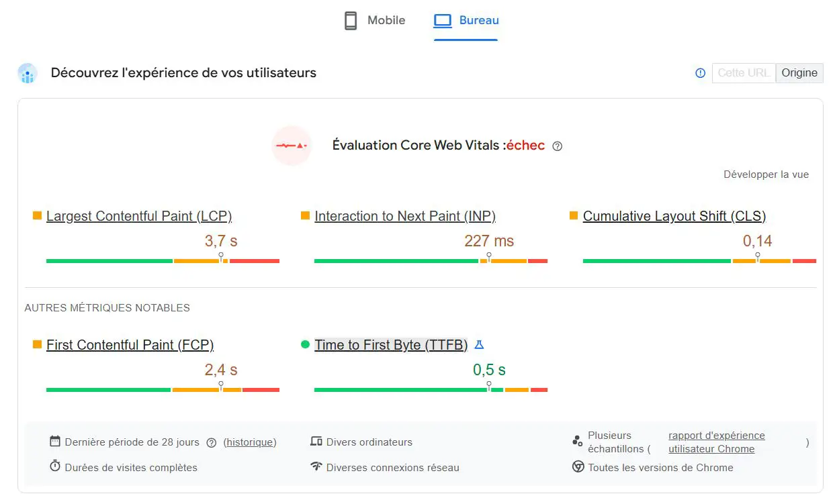The width and height of the screenshot is (835, 504).
Task: Open the Time to First Byte (TTFB) link
Action: coord(391,345)
